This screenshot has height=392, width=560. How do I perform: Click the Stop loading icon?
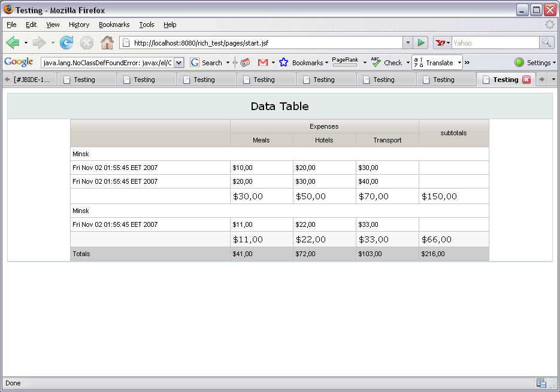(x=86, y=43)
